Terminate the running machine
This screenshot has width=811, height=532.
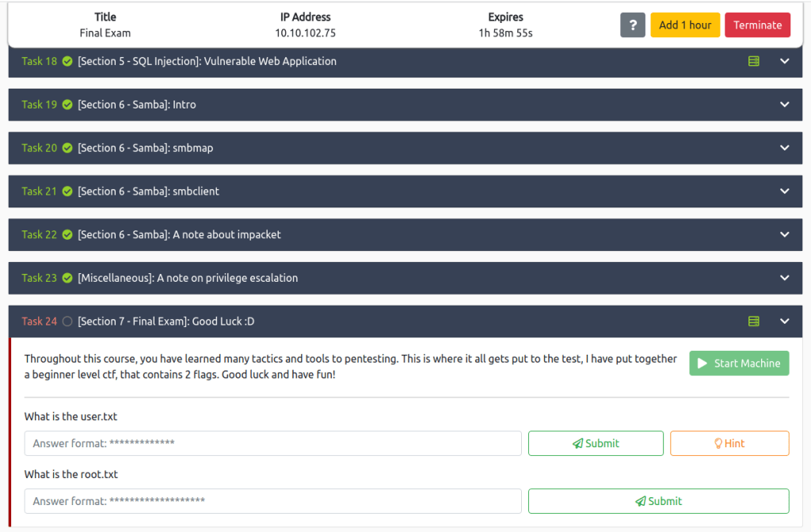[757, 25]
